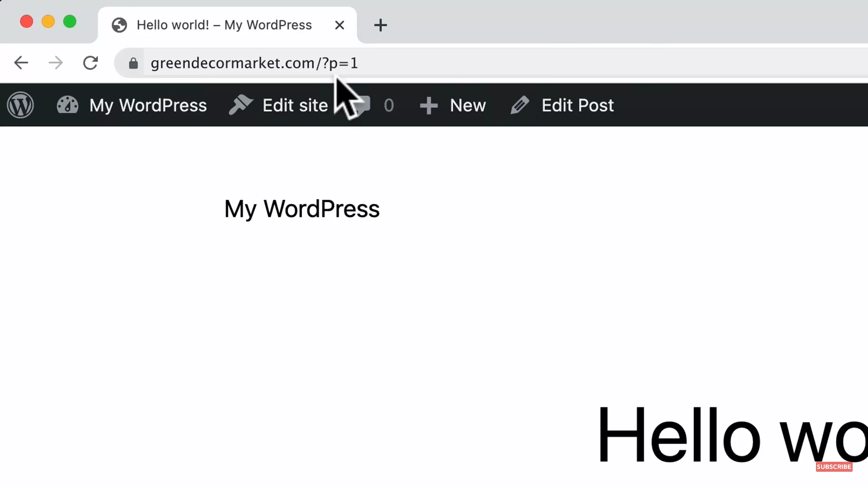The height and width of the screenshot is (488, 868).
Task: Click the plus icon next to New
Action: 429,105
